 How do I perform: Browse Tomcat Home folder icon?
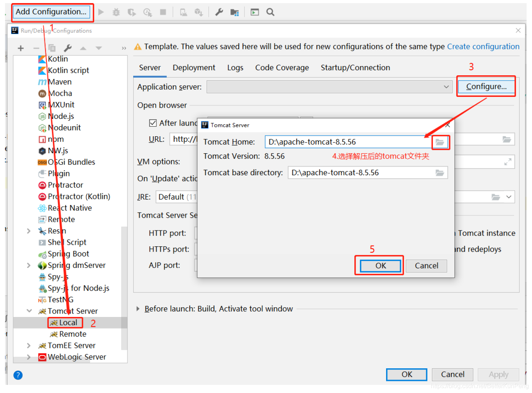click(x=440, y=142)
